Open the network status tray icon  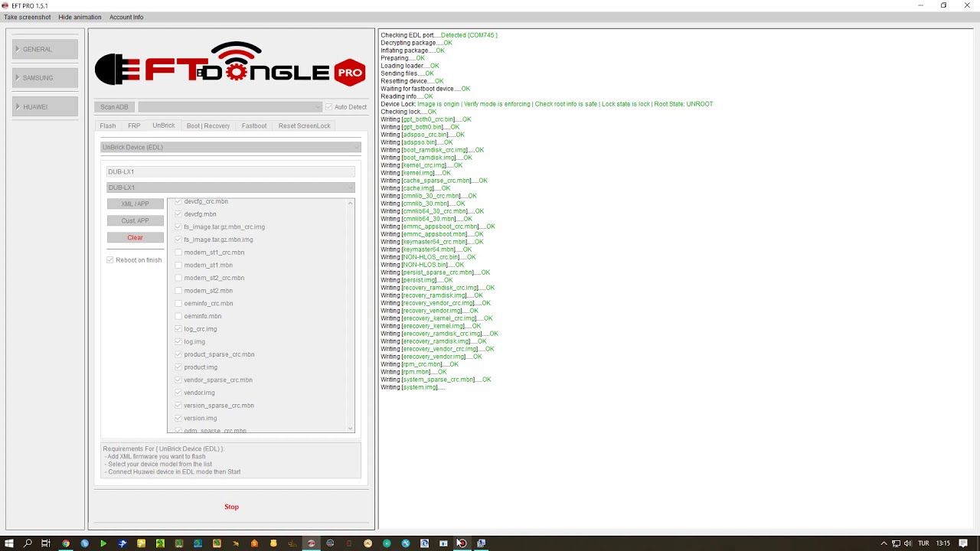[896, 543]
